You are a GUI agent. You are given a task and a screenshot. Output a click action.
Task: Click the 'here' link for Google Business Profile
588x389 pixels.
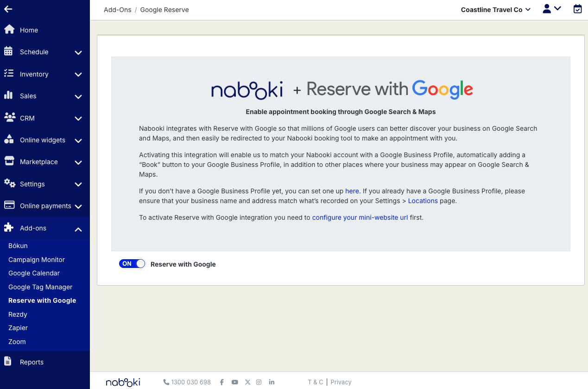pos(352,191)
